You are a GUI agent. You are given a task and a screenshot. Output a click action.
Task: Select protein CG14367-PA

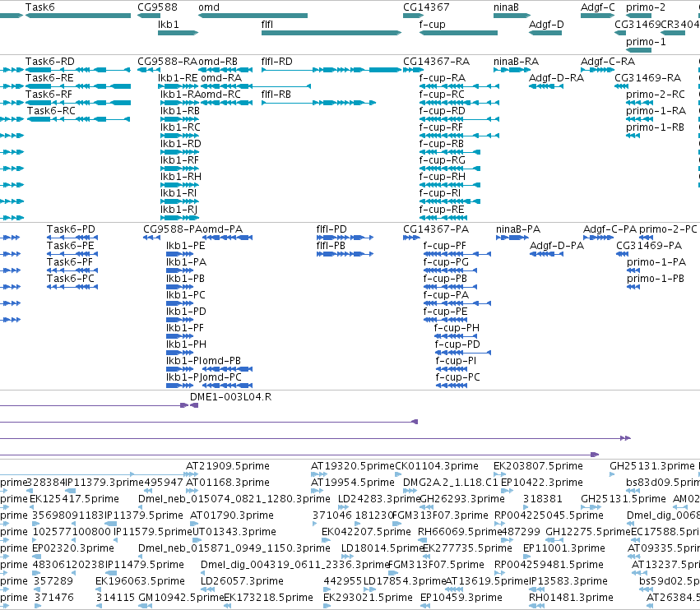[x=411, y=238]
